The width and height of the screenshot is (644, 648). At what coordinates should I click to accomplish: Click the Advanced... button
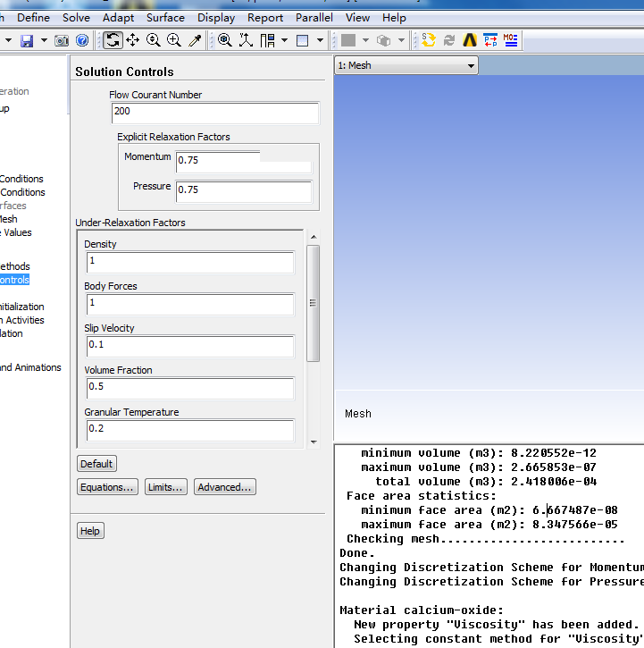[x=225, y=487]
